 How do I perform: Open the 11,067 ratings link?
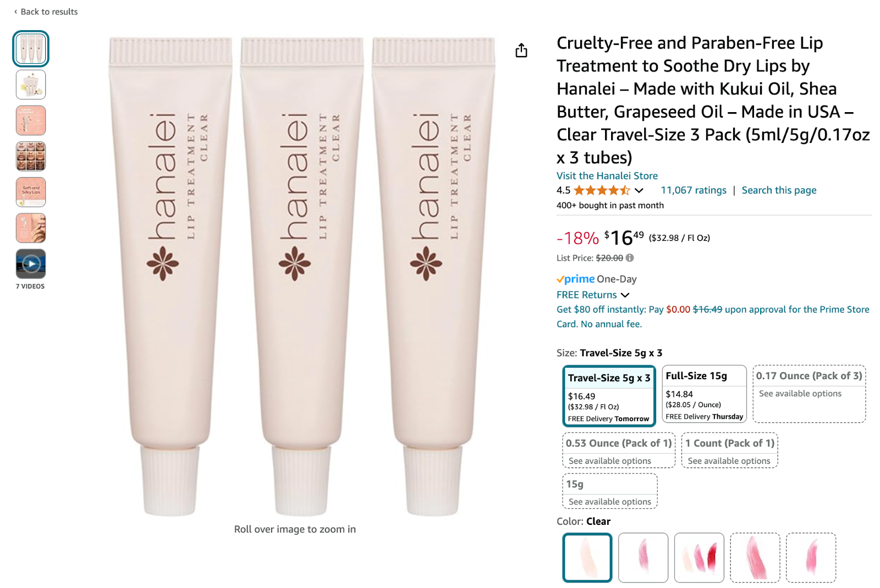click(694, 190)
